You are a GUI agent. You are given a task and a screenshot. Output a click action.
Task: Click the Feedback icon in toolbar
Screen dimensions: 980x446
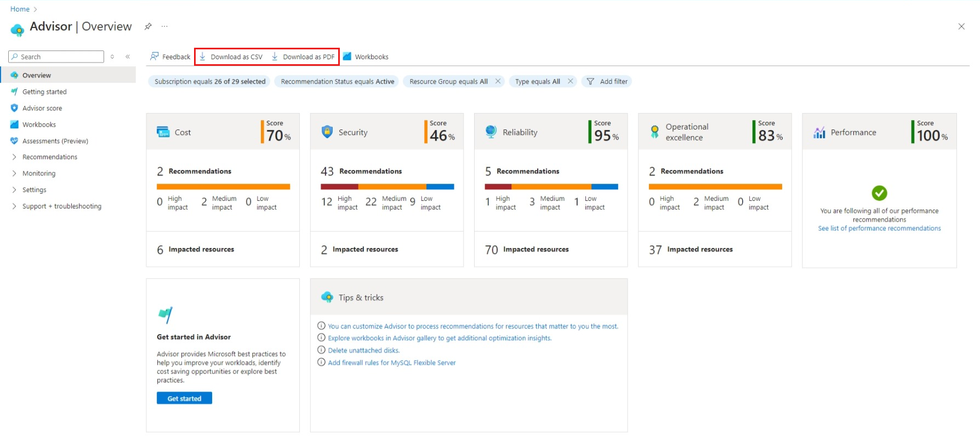(155, 57)
